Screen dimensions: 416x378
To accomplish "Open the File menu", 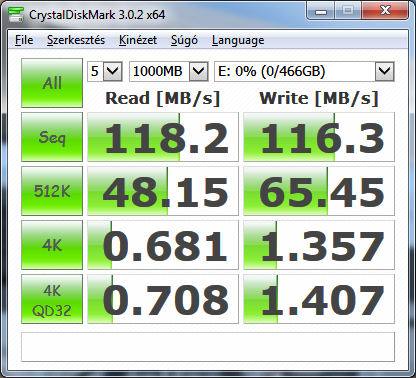I will pos(24,40).
